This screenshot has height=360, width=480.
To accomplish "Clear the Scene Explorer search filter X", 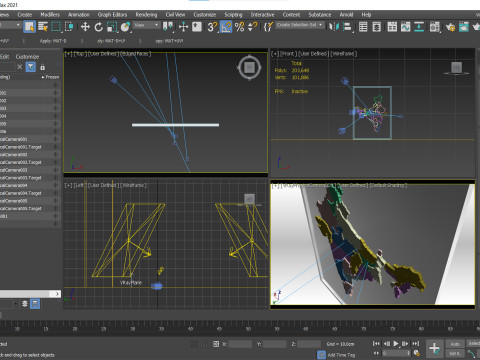I will pos(20,67).
